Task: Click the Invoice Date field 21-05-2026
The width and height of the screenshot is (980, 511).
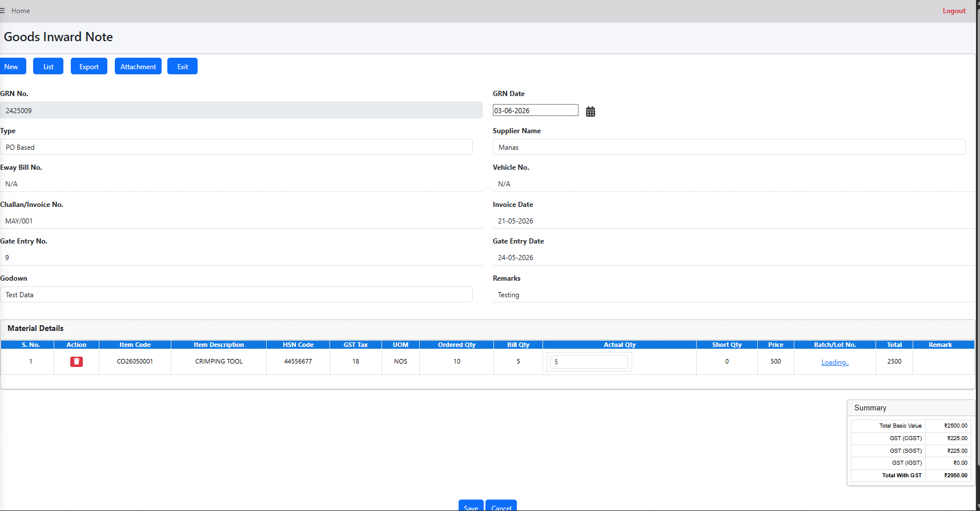Action: (734, 221)
